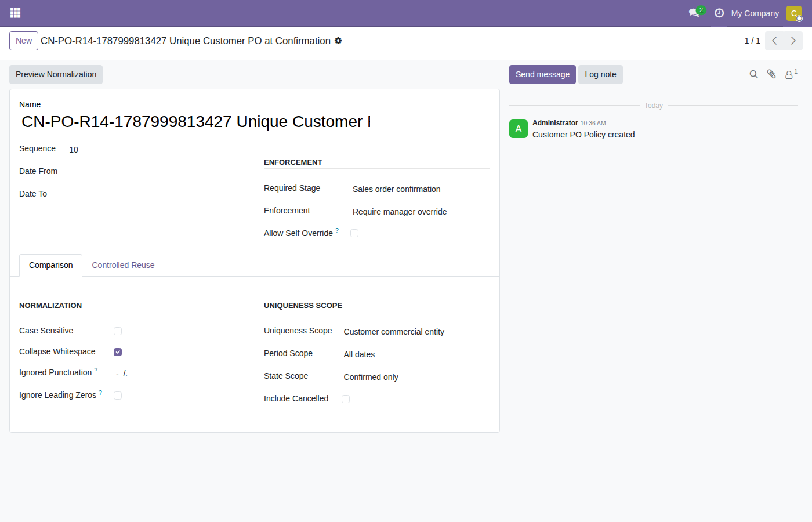The height and width of the screenshot is (522, 812).
Task: Open My Company switcher
Action: [755, 13]
